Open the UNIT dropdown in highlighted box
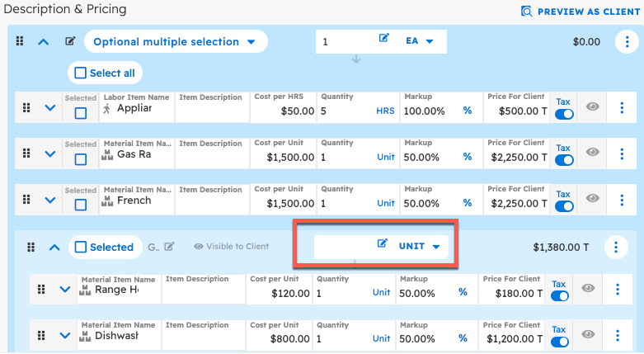The width and height of the screenshot is (644, 354). 419,246
